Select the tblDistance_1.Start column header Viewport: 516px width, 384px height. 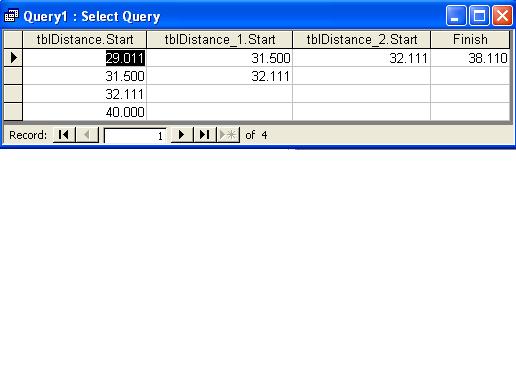click(x=220, y=39)
